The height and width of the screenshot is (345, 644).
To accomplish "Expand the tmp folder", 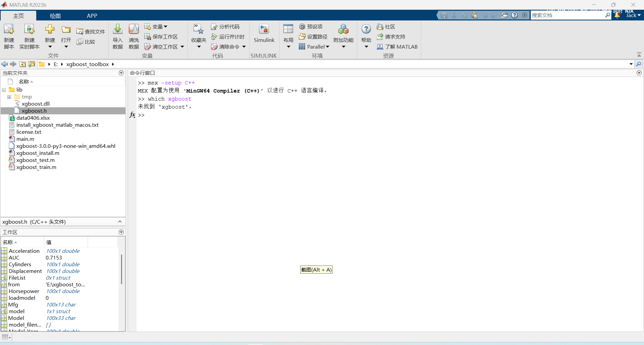I will pos(9,97).
